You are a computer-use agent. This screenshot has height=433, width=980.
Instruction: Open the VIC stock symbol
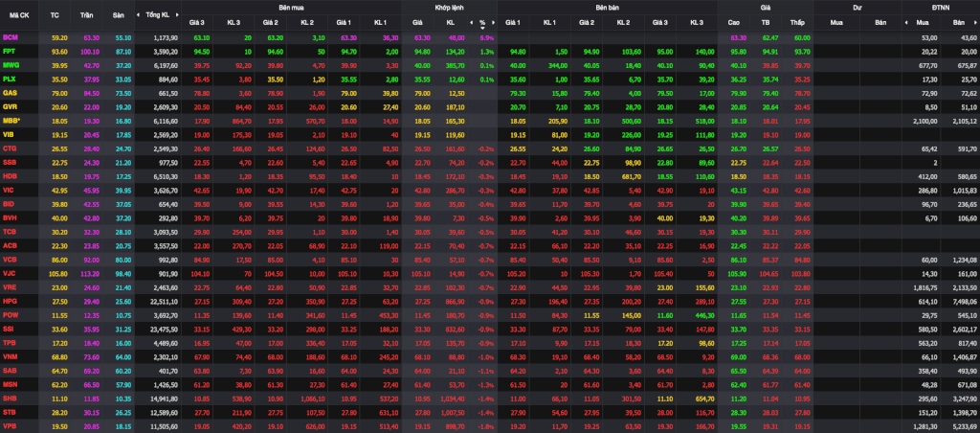(8, 189)
